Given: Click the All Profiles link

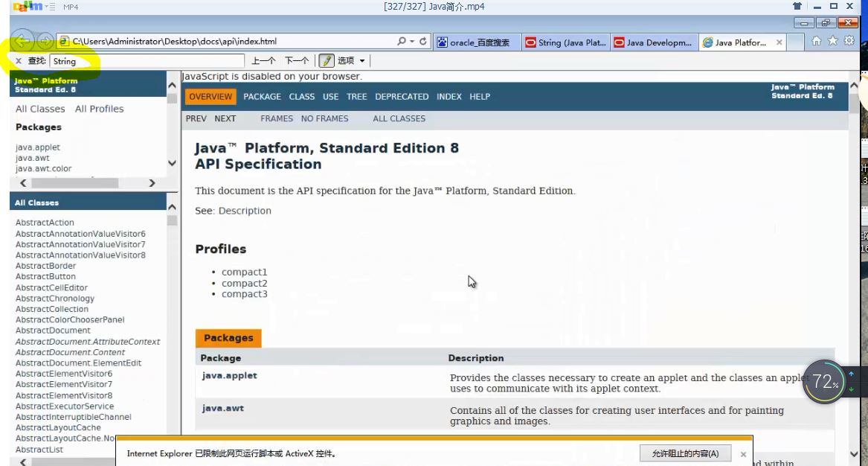Looking at the screenshot, I should point(99,109).
